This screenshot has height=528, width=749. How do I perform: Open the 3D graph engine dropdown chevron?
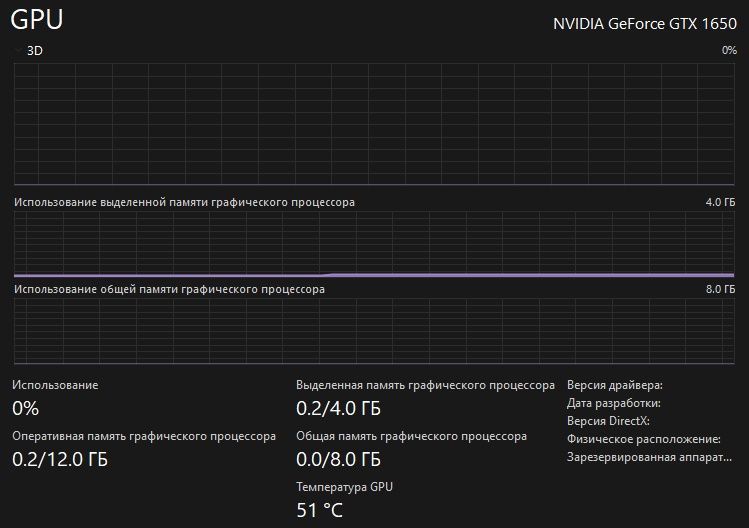coord(17,50)
